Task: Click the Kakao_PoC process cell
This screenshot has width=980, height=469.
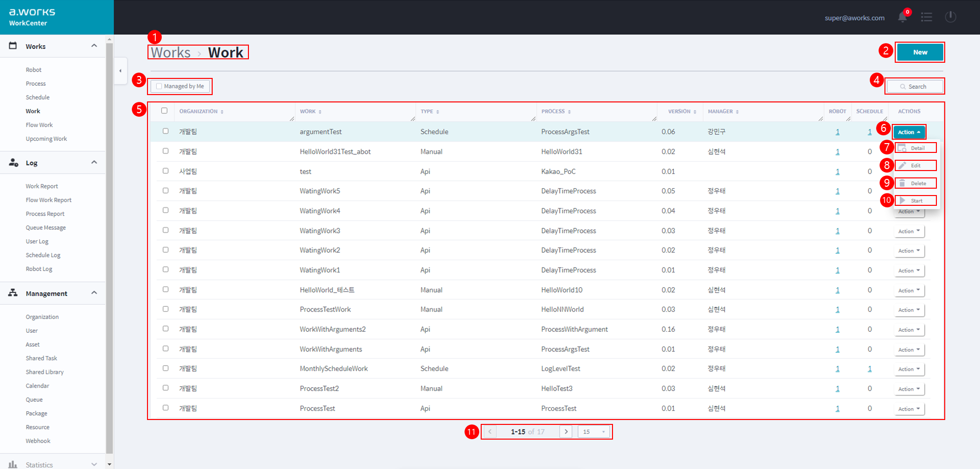Action: point(558,172)
